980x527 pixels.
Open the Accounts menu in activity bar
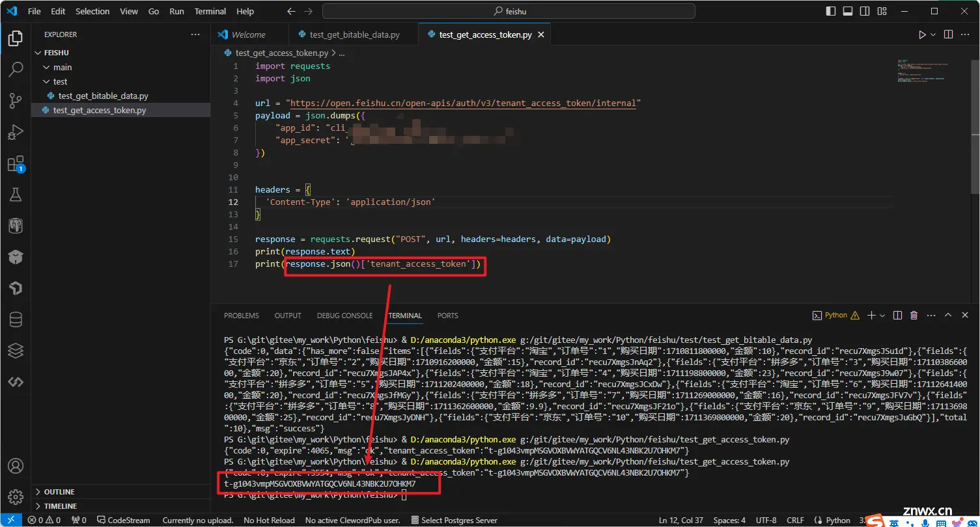[15, 466]
